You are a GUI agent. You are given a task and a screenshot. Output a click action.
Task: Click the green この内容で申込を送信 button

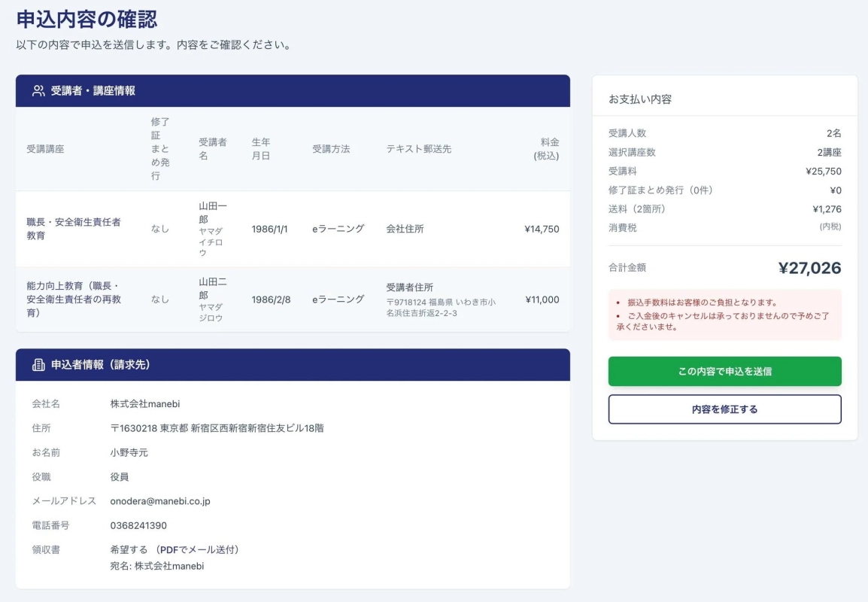click(x=724, y=371)
